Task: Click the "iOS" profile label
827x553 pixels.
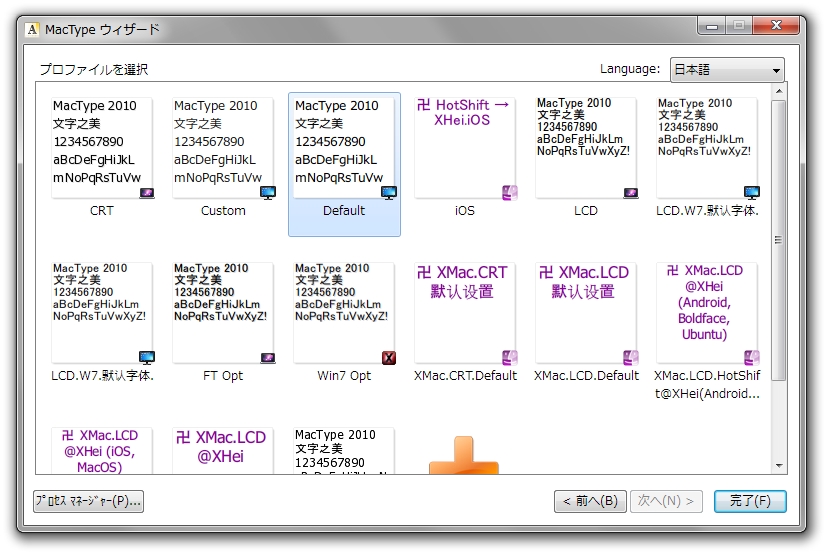Action: coord(465,211)
